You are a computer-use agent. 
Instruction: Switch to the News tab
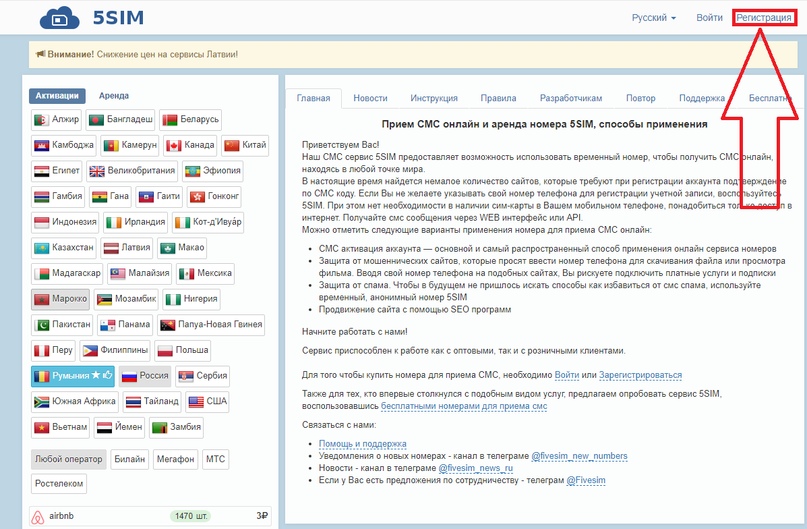click(370, 98)
